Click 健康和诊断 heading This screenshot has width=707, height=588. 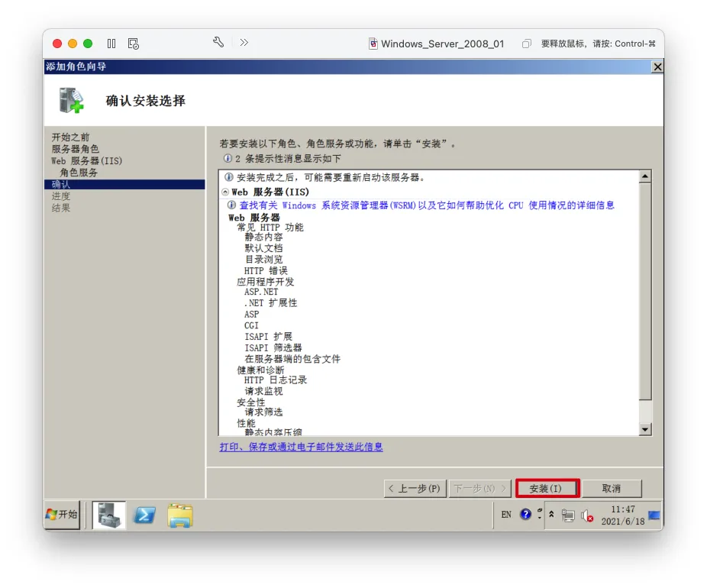point(260,370)
